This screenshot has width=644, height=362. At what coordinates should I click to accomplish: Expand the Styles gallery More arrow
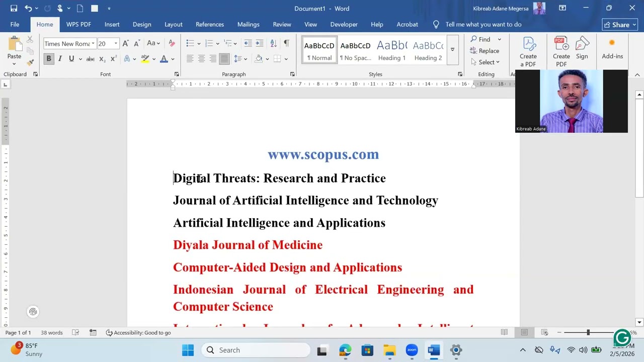click(x=452, y=50)
